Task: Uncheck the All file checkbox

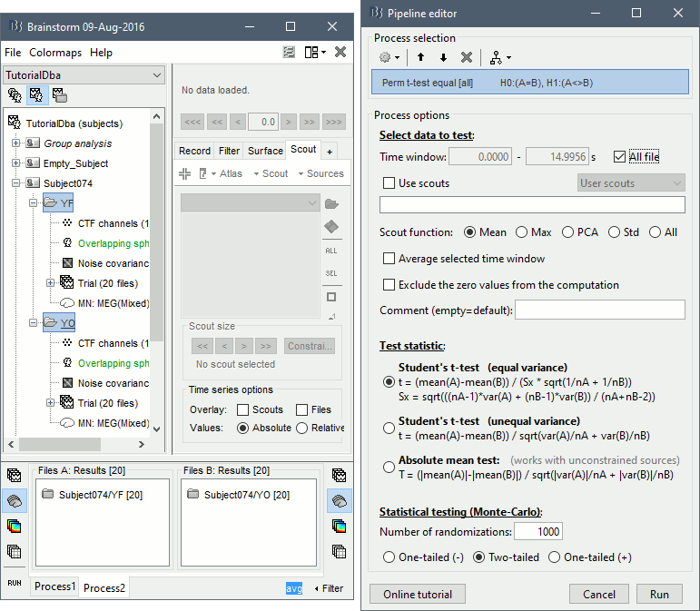Action: tap(620, 157)
